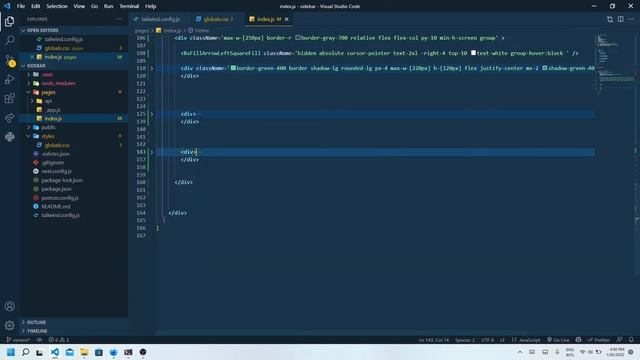Collapse the SIDEBAR project section
This screenshot has width=640, height=360.
(36, 65)
